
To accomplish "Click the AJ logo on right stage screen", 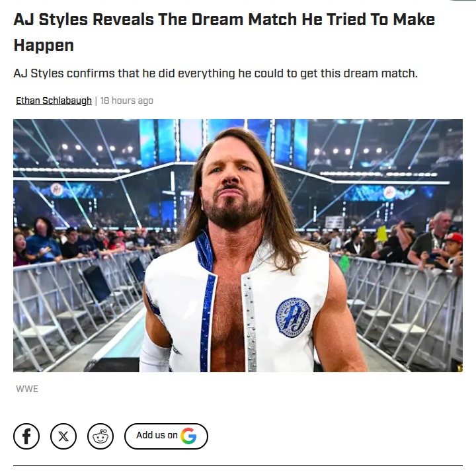I will click(389, 192).
